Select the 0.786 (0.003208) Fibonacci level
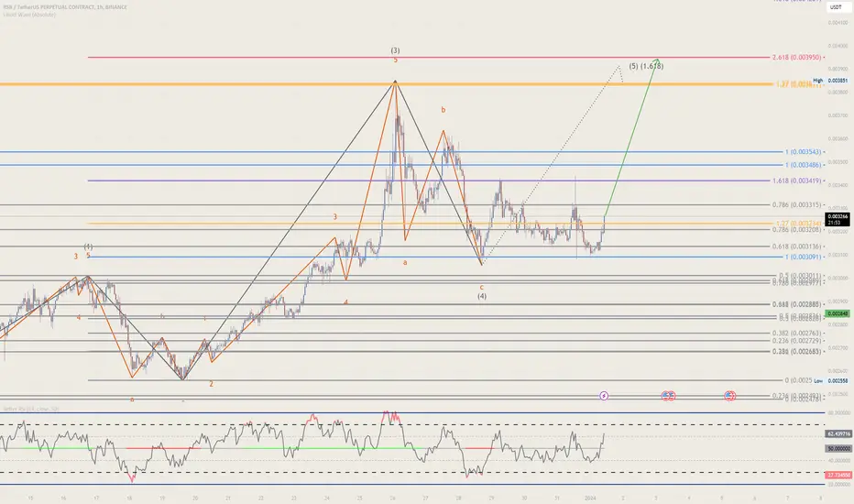The height and width of the screenshot is (504, 854). point(796,230)
